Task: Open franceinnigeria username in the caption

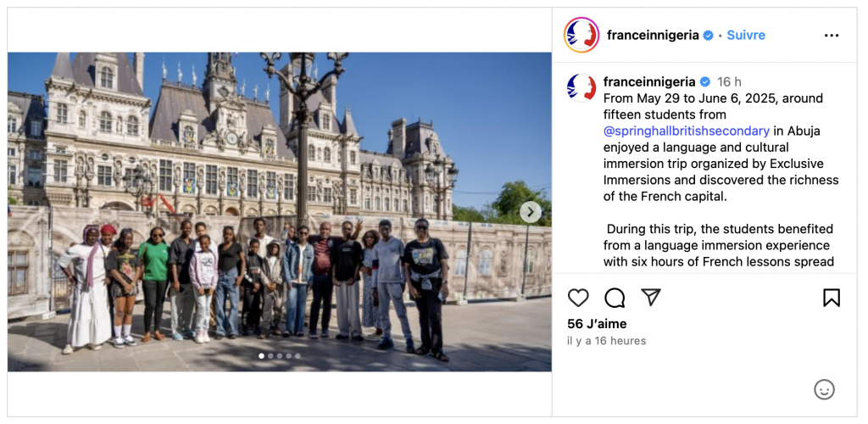Action: click(649, 82)
